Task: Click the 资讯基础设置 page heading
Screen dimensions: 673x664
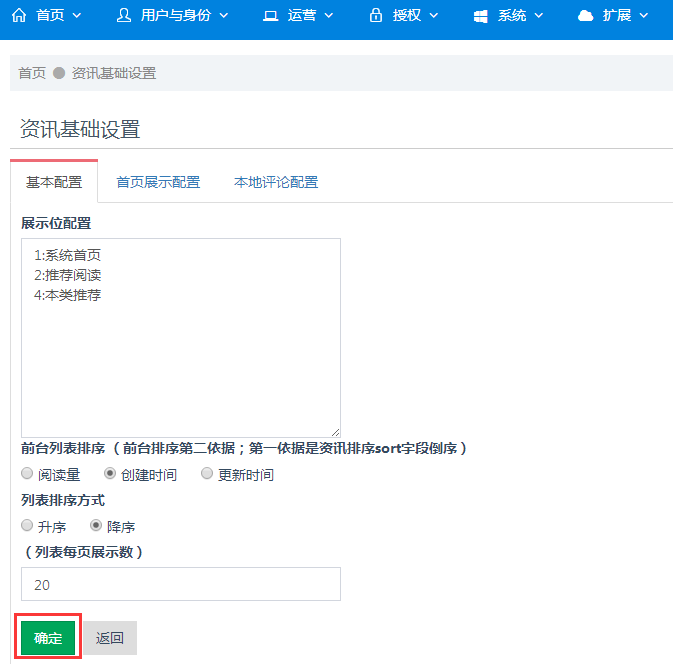Action: 80,129
